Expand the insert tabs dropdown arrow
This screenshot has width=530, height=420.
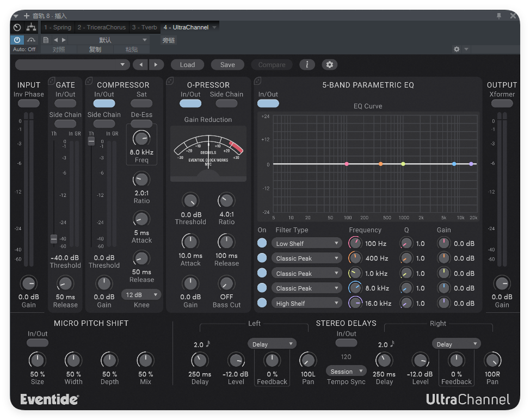(x=214, y=27)
